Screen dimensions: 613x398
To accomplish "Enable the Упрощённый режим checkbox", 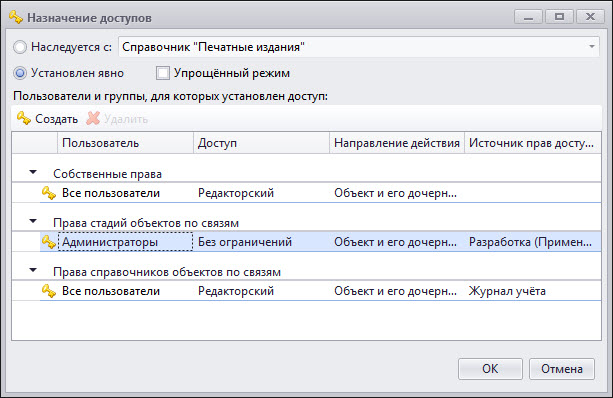I will click(163, 73).
